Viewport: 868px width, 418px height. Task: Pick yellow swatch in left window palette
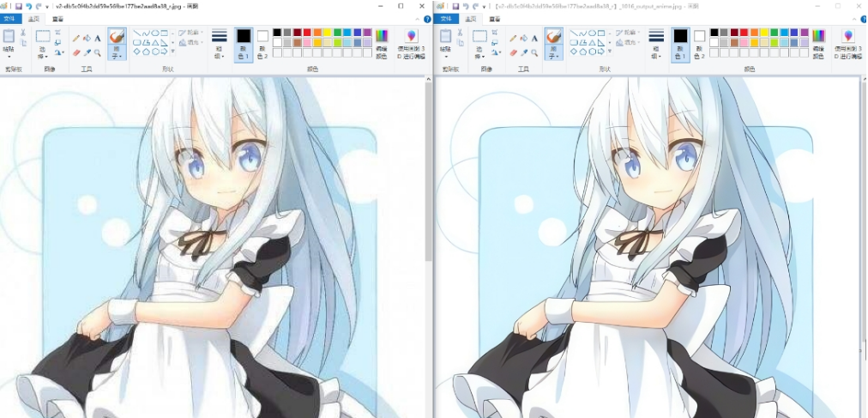click(327, 33)
